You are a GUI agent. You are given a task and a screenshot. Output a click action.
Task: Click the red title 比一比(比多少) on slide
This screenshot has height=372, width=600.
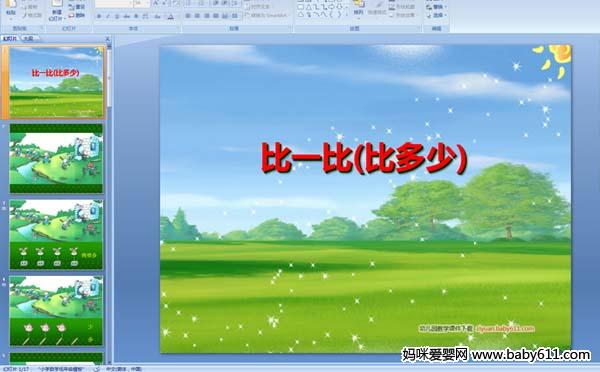(x=364, y=158)
